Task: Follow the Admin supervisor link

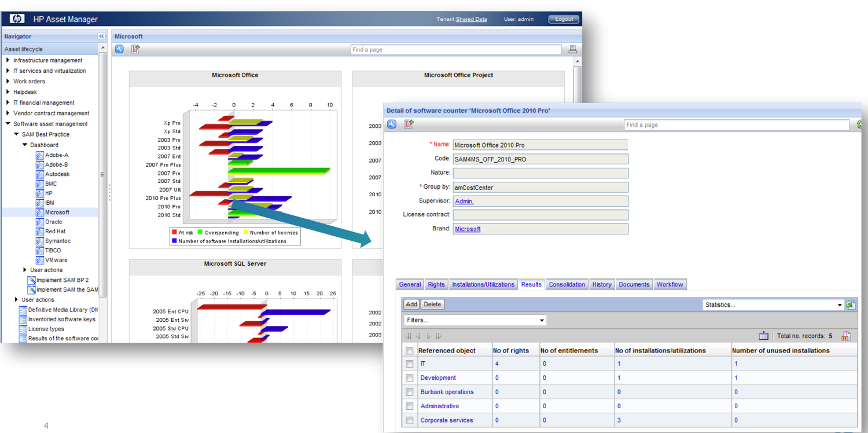Action: [x=464, y=201]
